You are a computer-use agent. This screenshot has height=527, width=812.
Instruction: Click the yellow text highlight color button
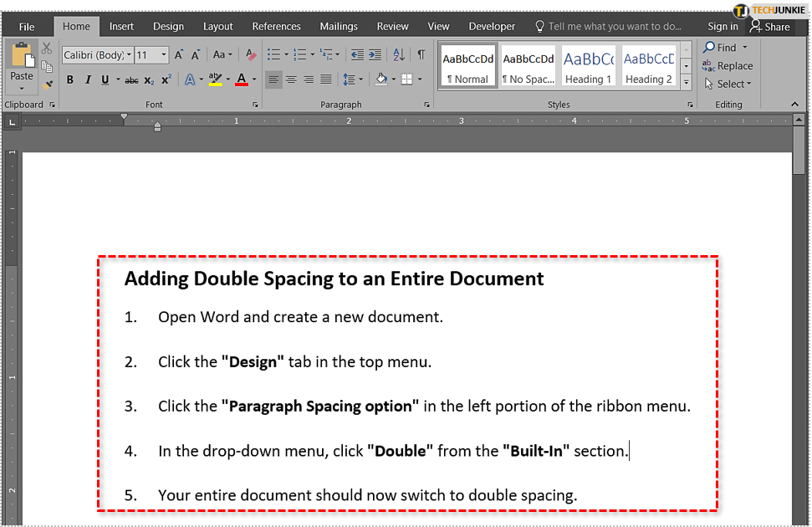click(x=215, y=80)
